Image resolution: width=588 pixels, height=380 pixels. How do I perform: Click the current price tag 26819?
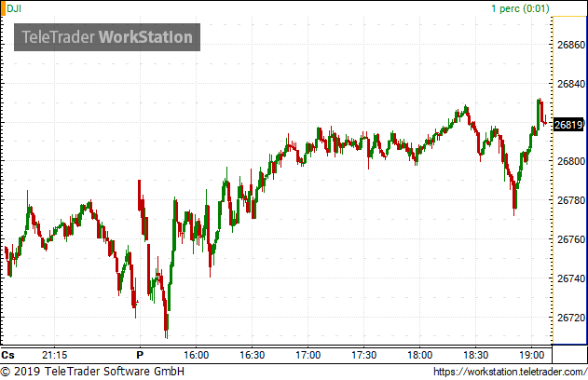[568, 125]
